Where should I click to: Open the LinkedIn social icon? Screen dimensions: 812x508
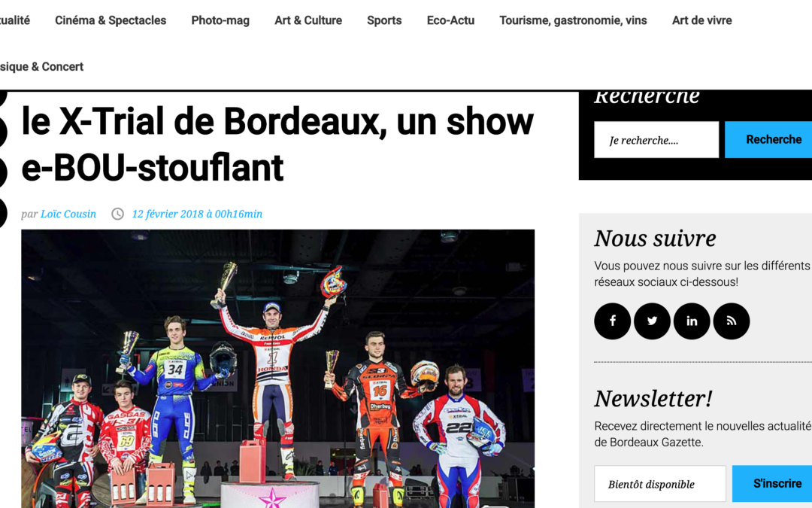[x=692, y=321]
